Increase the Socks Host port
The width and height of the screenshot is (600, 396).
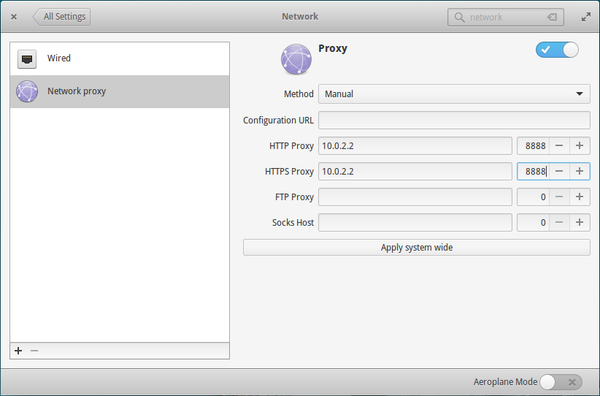click(x=579, y=223)
